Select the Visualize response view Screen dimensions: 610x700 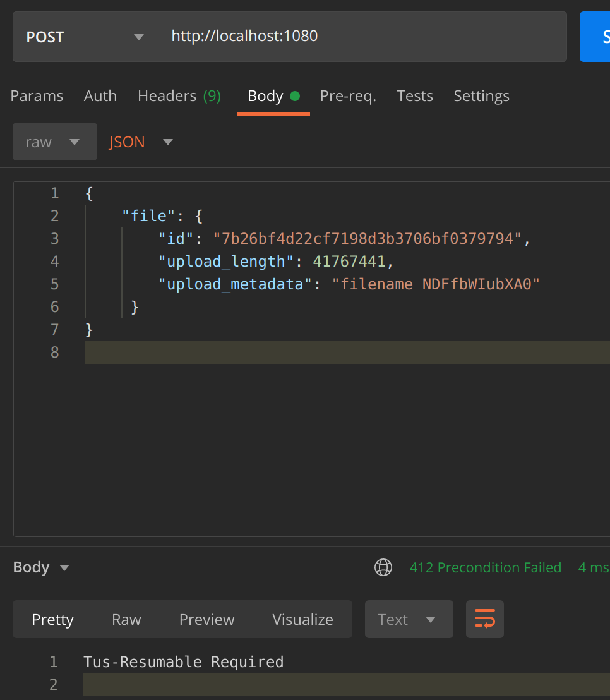coord(302,619)
